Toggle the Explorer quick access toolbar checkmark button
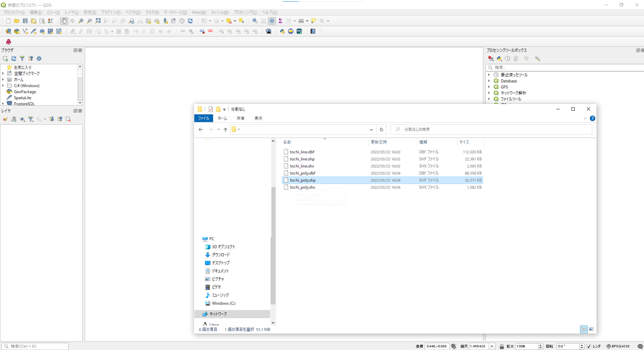 (x=211, y=109)
